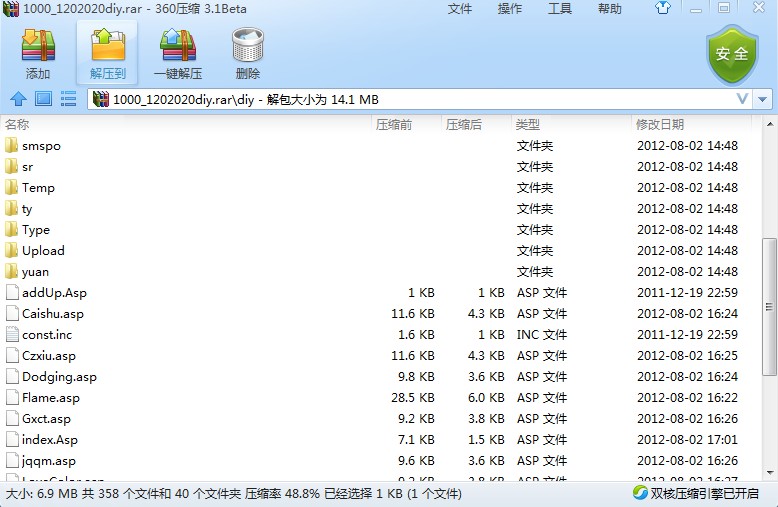Switch to large icon view mode
The height and width of the screenshot is (507, 778).
point(44,99)
